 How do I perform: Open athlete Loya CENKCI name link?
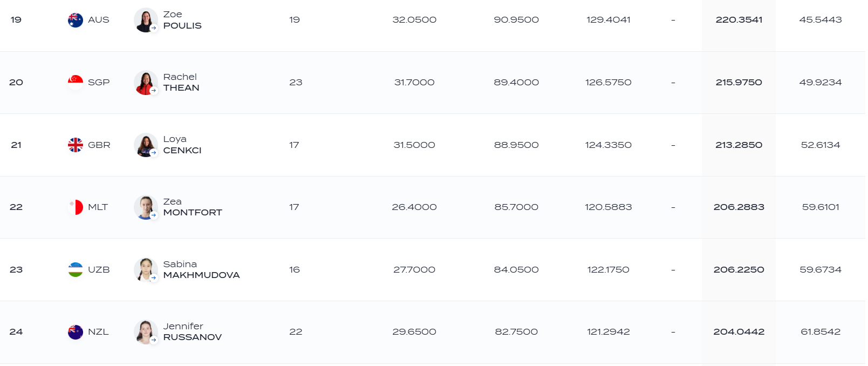tap(182, 145)
